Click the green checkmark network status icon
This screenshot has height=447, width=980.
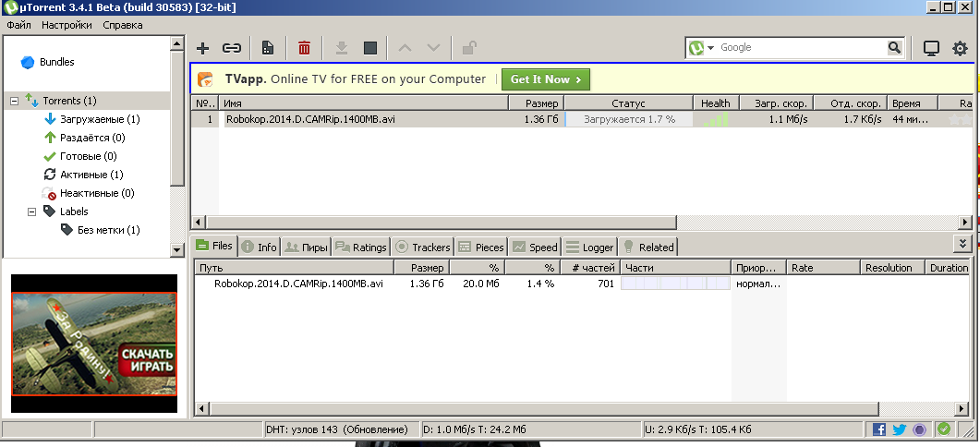pos(943,429)
